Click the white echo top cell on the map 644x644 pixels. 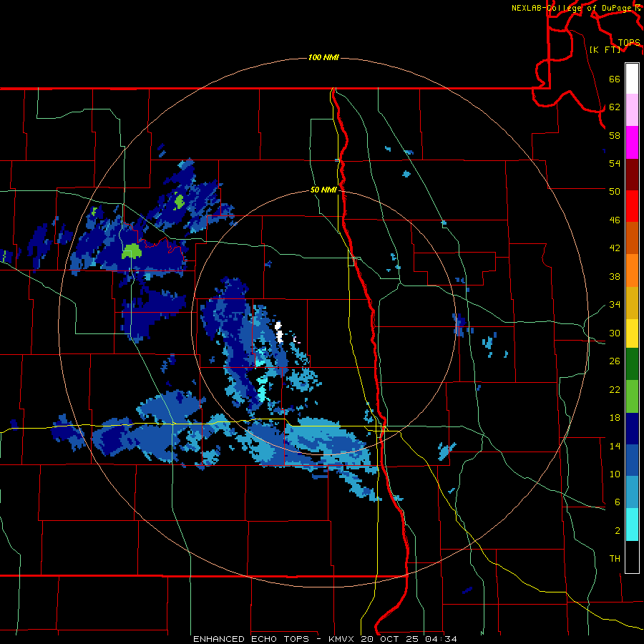(279, 332)
